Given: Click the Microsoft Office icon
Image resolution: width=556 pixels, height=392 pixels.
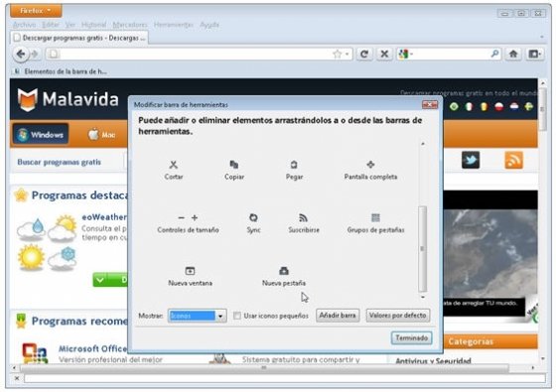Looking at the screenshot, I should click(x=35, y=353).
